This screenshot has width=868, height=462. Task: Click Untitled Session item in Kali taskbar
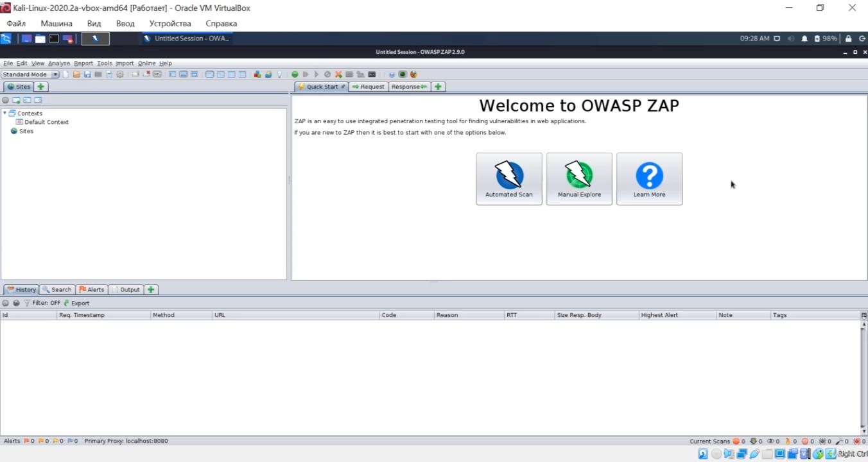tap(186, 38)
